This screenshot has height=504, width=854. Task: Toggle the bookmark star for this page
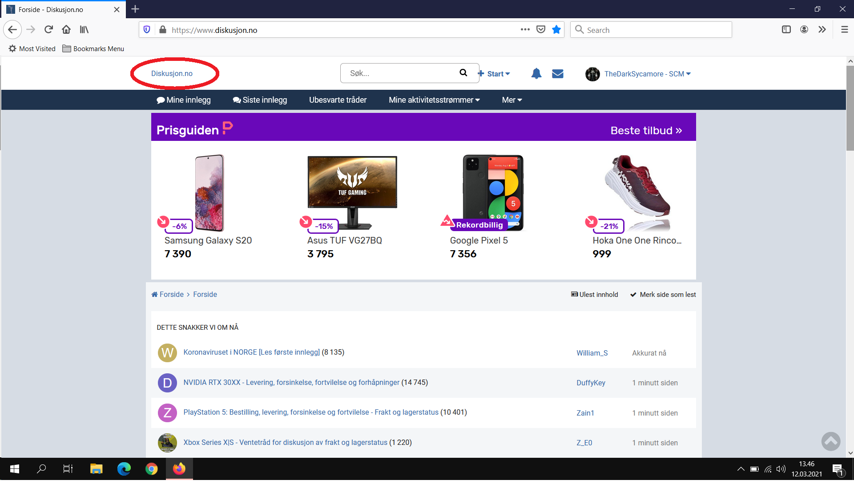pos(556,30)
